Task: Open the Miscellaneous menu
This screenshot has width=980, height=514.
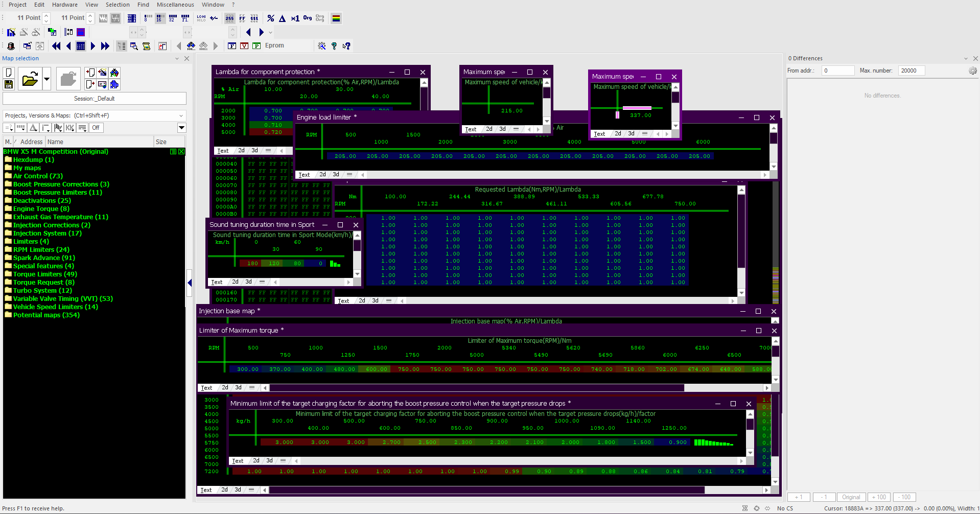Action: [x=175, y=5]
